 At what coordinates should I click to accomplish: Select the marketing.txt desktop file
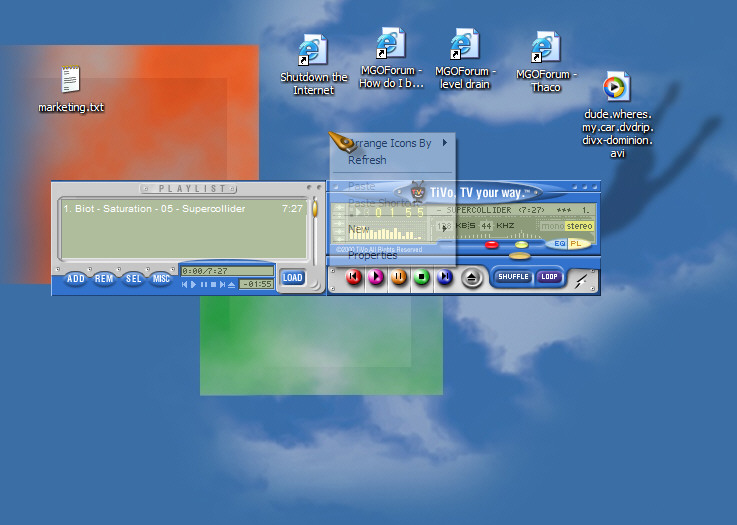coord(71,89)
